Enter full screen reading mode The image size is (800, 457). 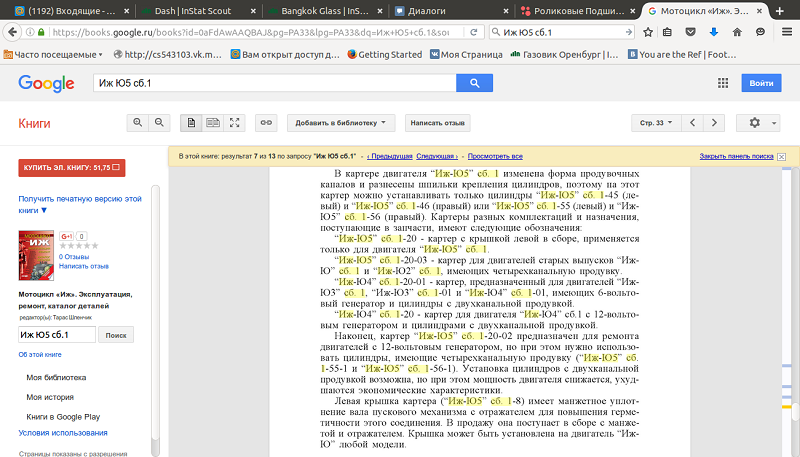click(235, 122)
